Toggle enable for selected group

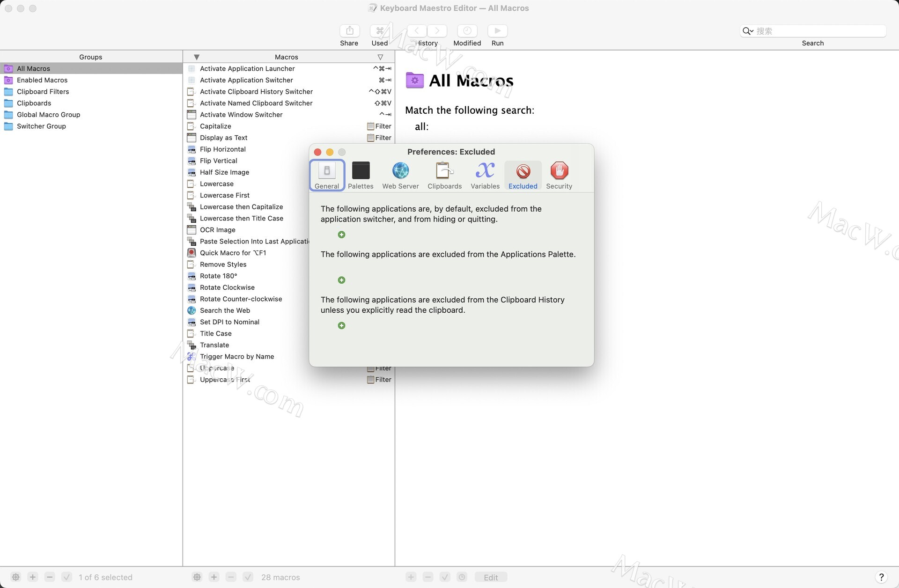67,577
